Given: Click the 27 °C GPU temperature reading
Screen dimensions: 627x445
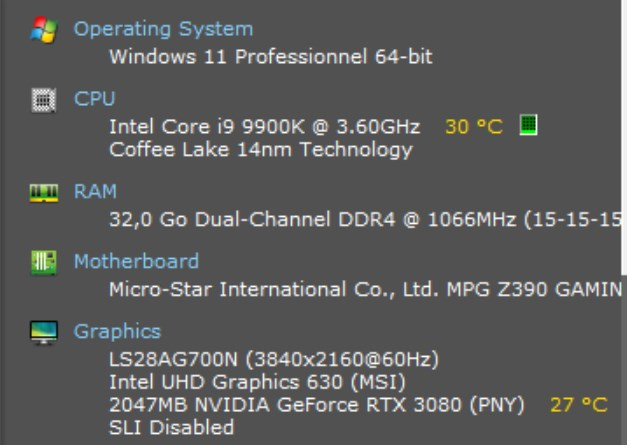Looking at the screenshot, I should pos(579,405).
